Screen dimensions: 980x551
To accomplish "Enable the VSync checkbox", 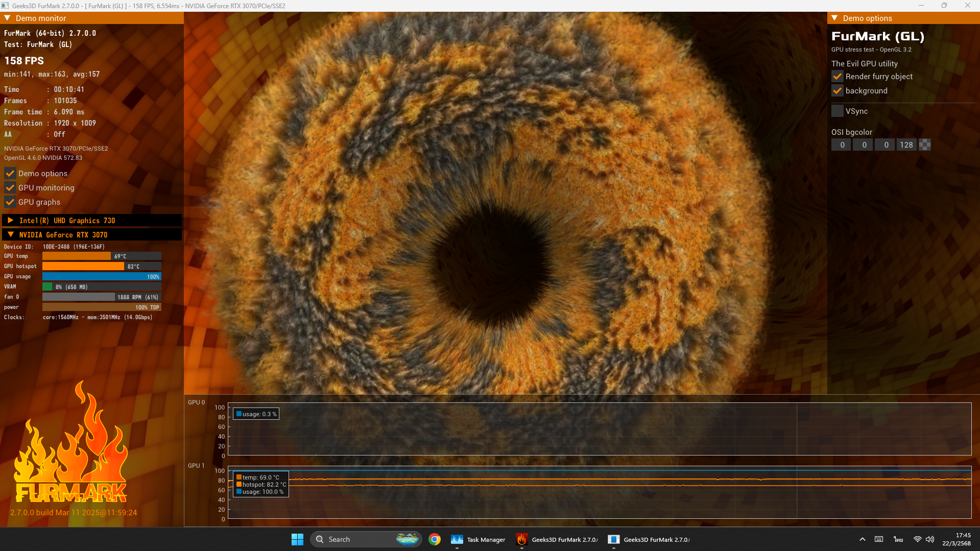I will pos(837,111).
